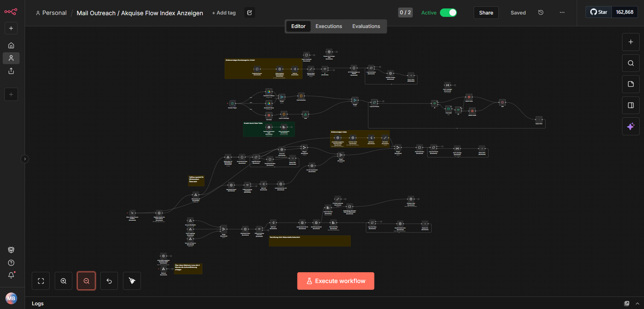Screen dimensions: 644x309
Task: Expand the collapsed left sidebar
Action: 25,159
